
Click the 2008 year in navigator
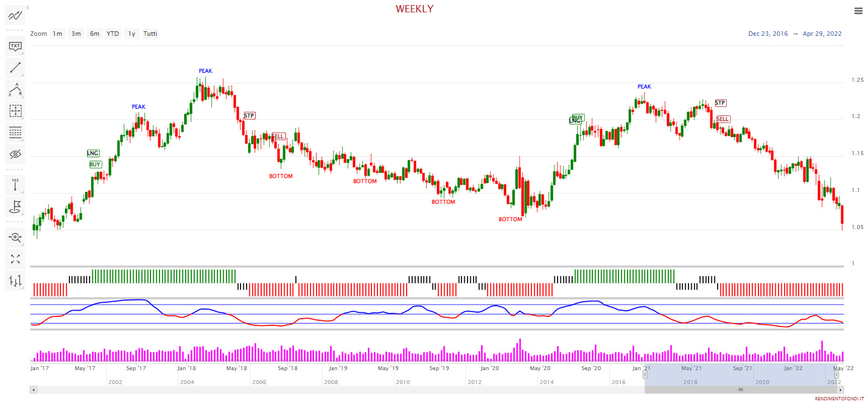pos(331,382)
